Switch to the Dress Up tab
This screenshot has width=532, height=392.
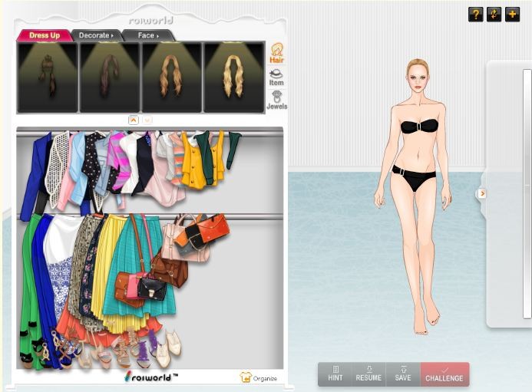pyautogui.click(x=44, y=35)
